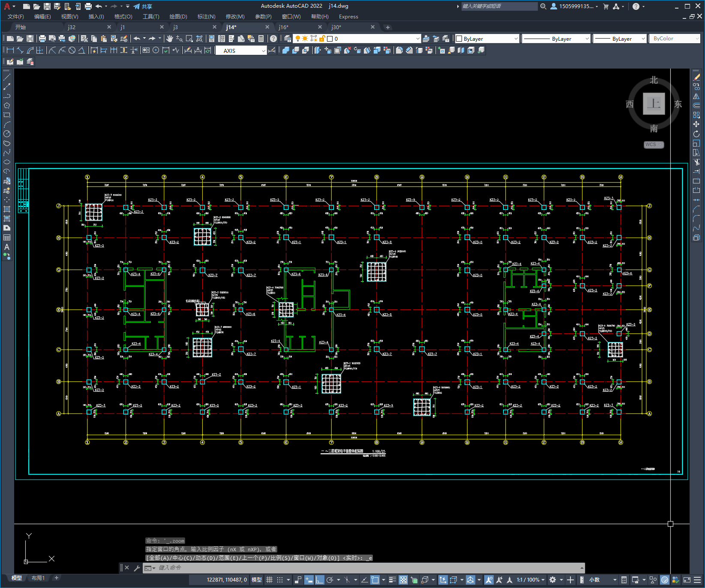Image resolution: width=705 pixels, height=588 pixels.
Task: Select the Aligned dimension tool
Action: (20, 50)
